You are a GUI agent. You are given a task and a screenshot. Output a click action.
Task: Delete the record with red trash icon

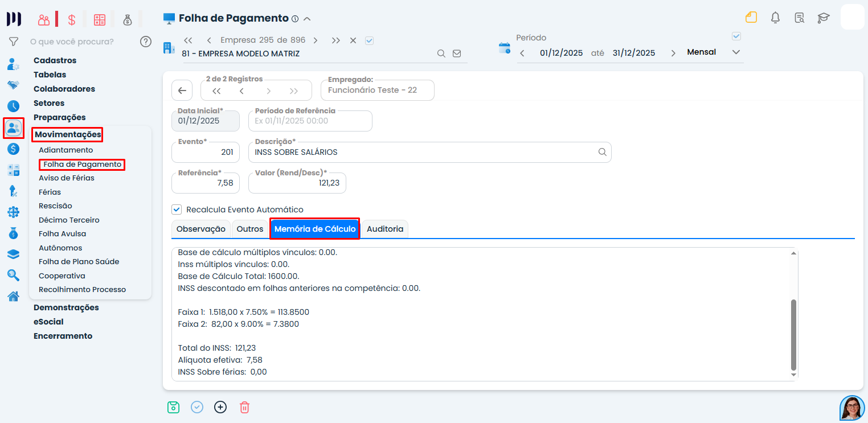244,407
